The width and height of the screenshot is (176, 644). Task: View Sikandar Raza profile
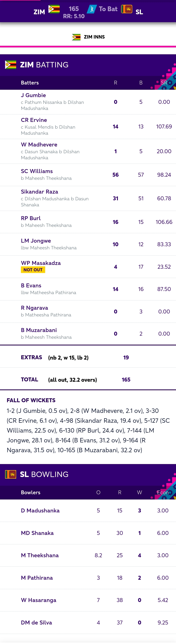click(40, 192)
